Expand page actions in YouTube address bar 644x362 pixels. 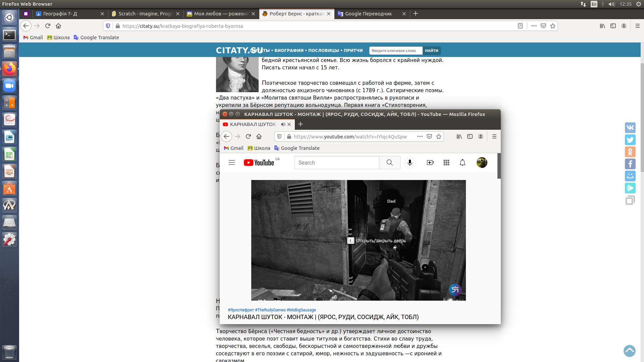420,136
